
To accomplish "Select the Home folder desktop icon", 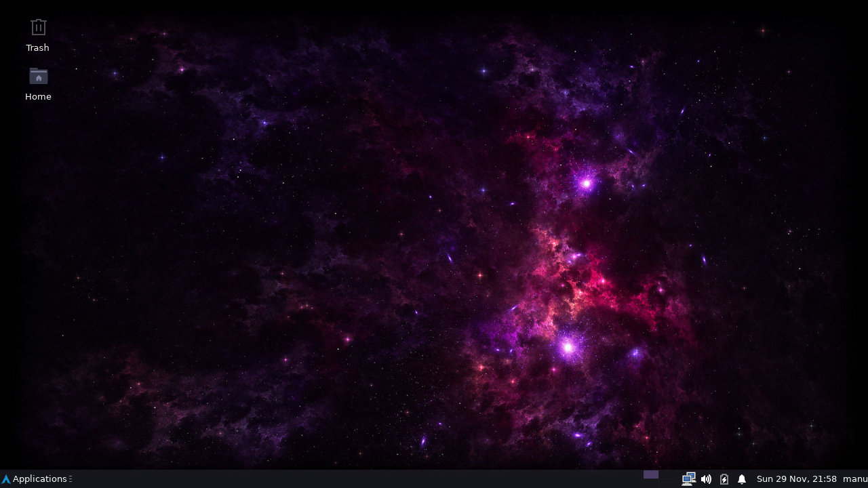I will click(38, 76).
